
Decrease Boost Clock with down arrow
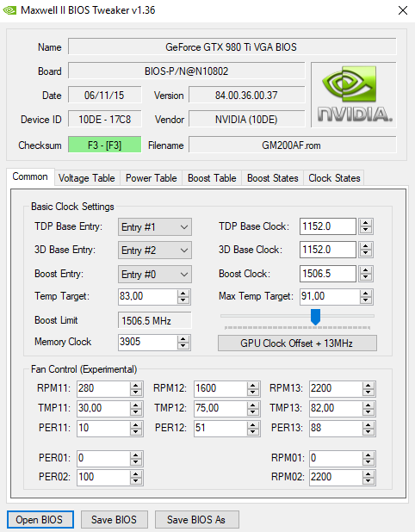pos(365,277)
